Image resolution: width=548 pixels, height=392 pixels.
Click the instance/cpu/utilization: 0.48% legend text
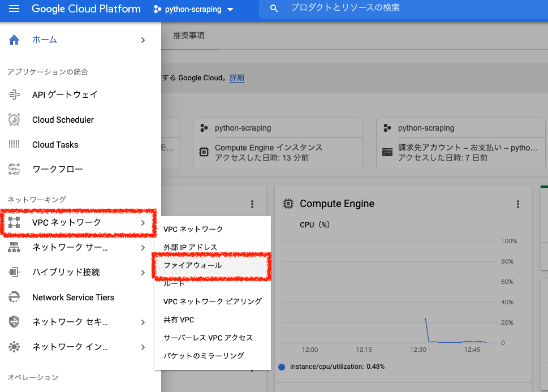tap(337, 367)
